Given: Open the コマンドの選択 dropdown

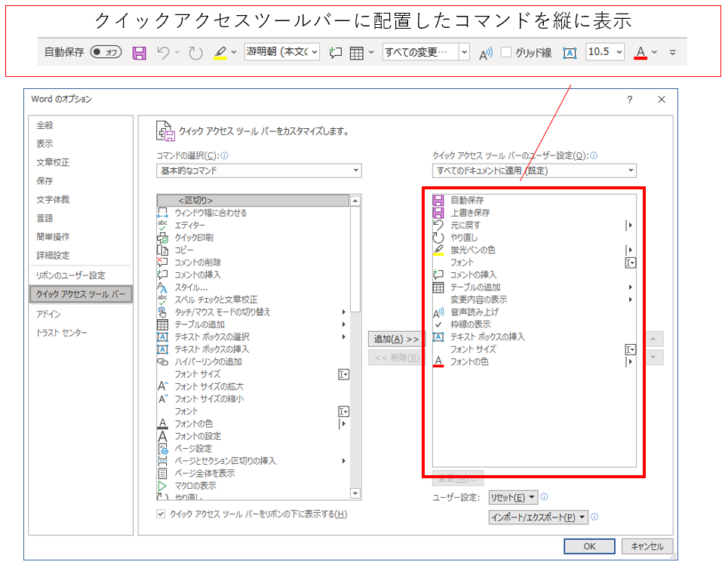Looking at the screenshot, I should pos(259,171).
